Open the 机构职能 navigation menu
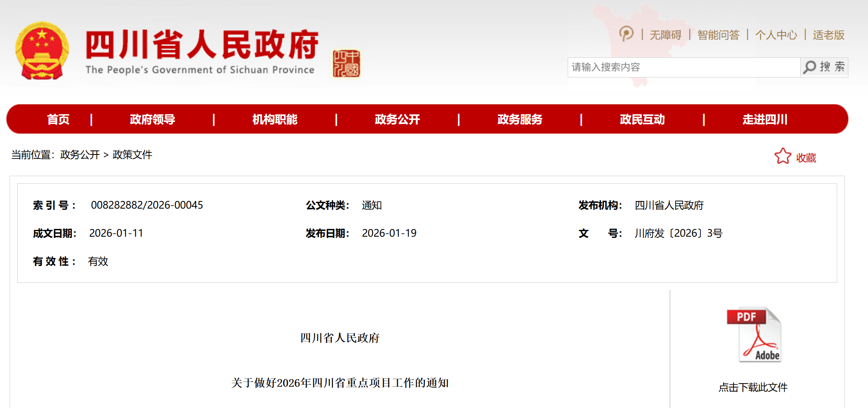868x408 pixels. pos(275,120)
